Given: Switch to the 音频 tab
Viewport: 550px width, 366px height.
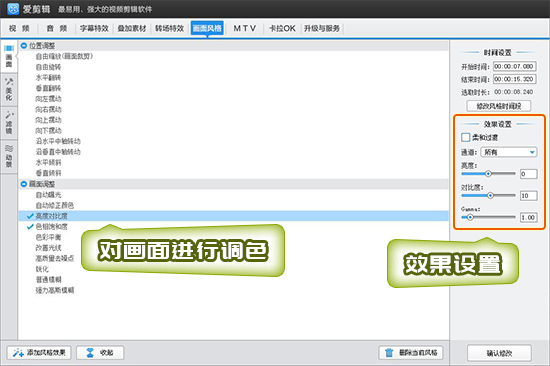Looking at the screenshot, I should click(57, 28).
